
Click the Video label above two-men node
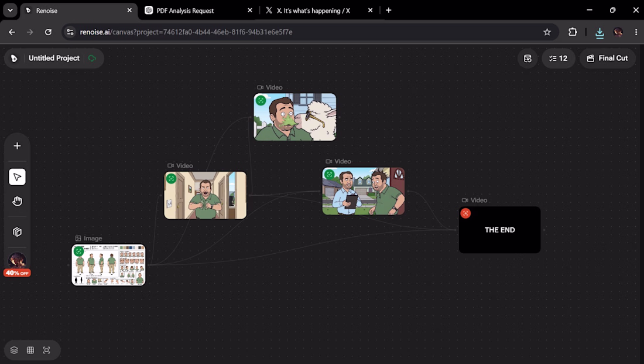coord(338,162)
